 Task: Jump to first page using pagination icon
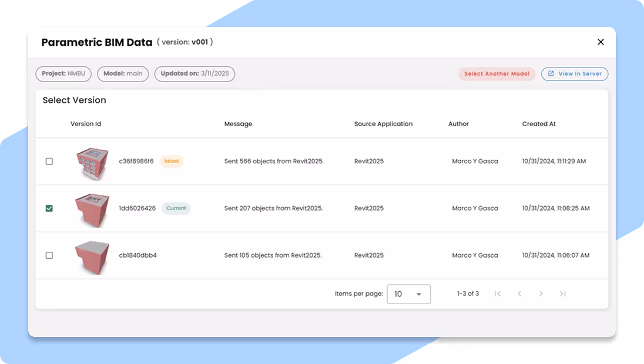[498, 294]
